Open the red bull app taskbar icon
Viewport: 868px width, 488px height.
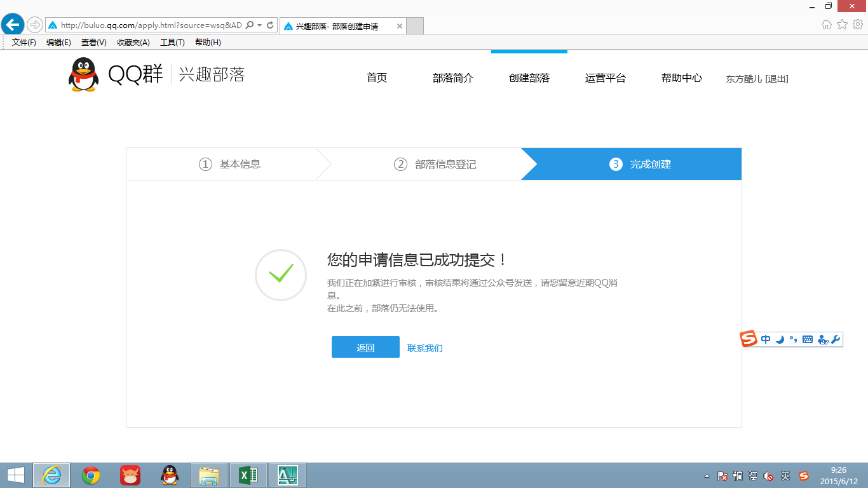pos(130,475)
